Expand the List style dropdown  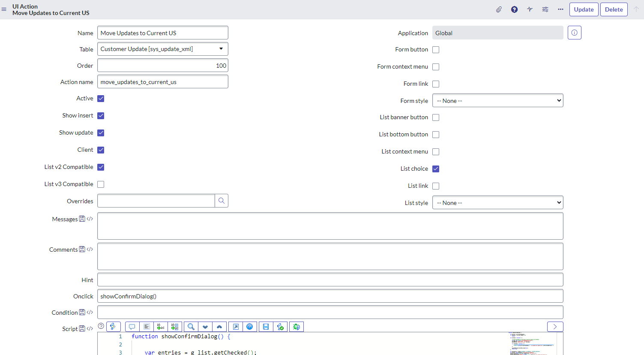tap(497, 203)
